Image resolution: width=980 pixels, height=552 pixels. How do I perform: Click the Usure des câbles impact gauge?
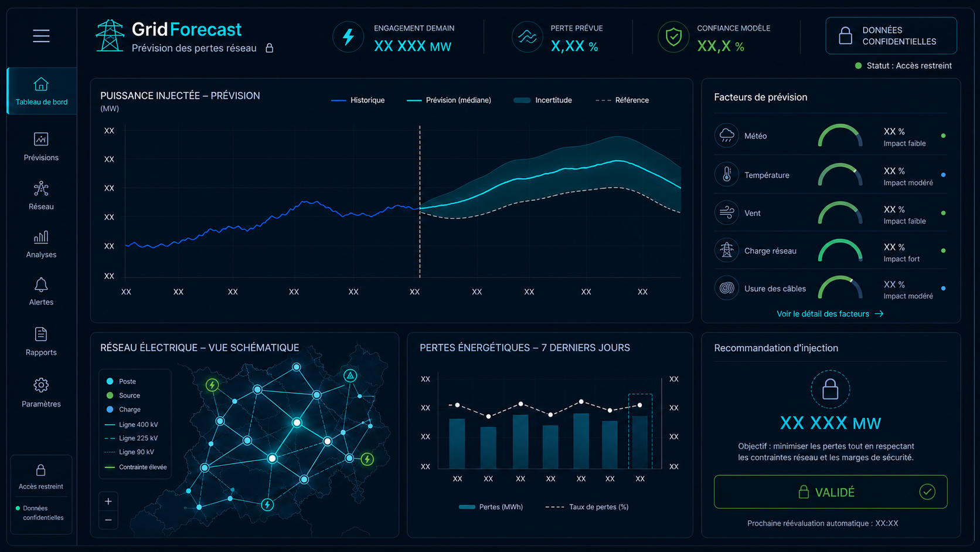pos(840,287)
